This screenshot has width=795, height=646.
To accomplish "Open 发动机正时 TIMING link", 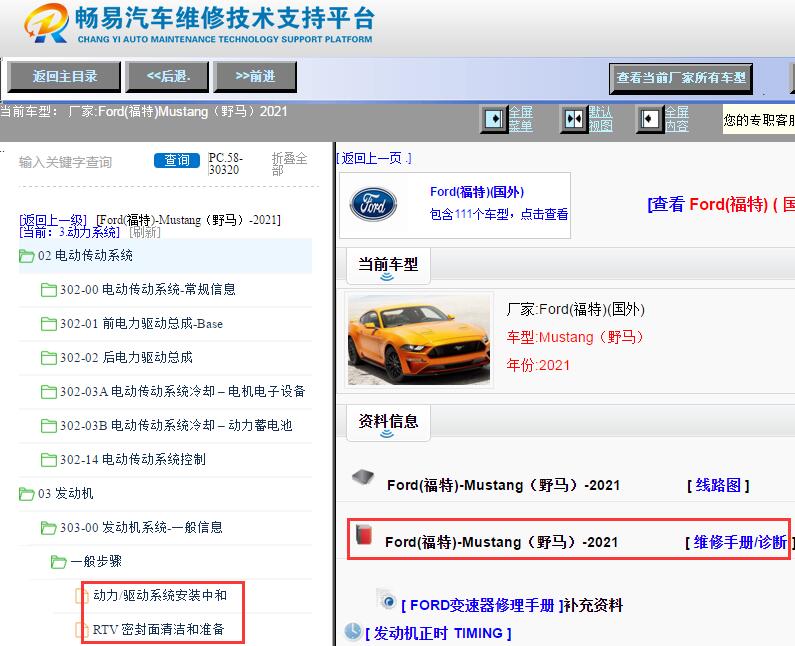I will [438, 633].
